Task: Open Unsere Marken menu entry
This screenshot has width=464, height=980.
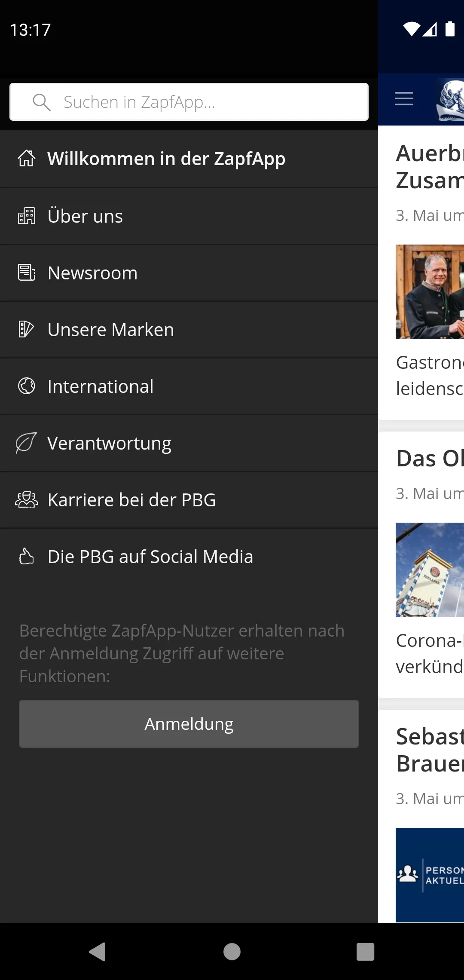Action: click(x=189, y=329)
